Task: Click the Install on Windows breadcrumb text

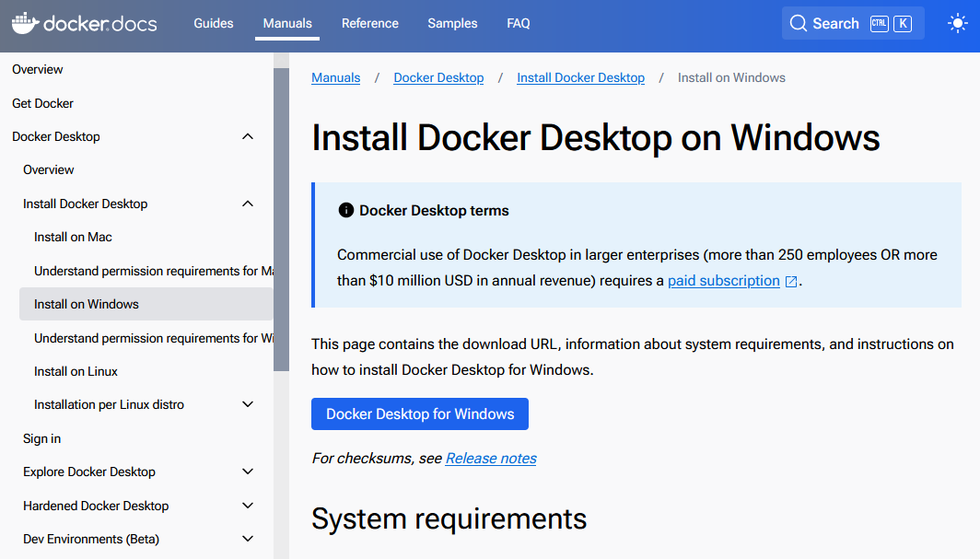Action: (731, 78)
